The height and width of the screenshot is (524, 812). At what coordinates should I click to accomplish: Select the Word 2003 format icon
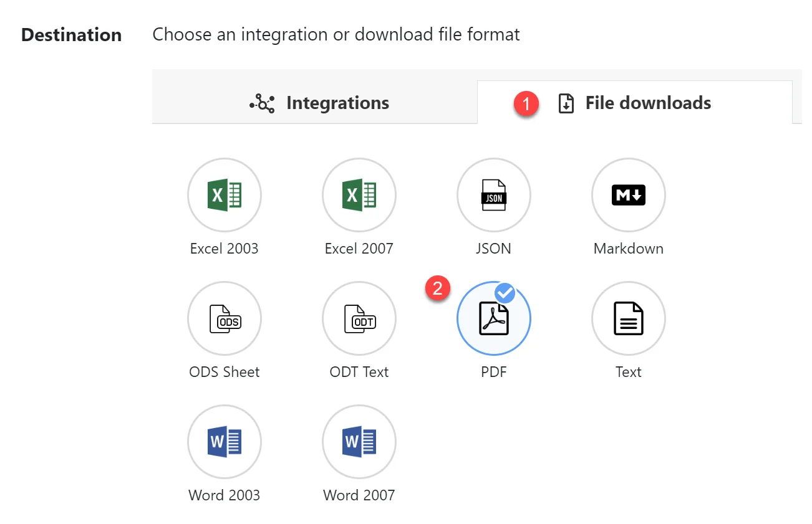click(x=225, y=442)
